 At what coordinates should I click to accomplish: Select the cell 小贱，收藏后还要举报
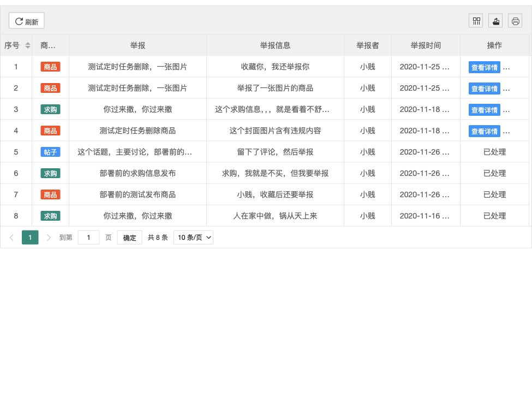point(275,194)
